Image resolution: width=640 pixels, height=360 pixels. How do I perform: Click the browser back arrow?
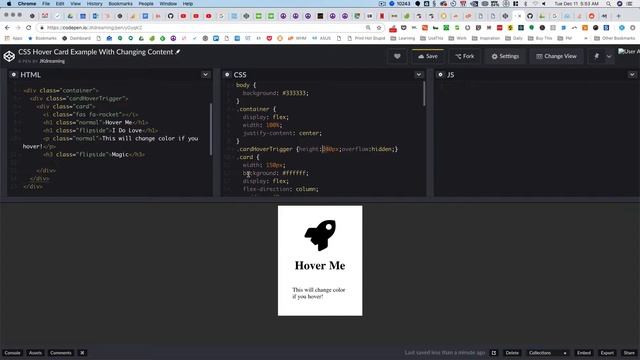tap(7, 27)
